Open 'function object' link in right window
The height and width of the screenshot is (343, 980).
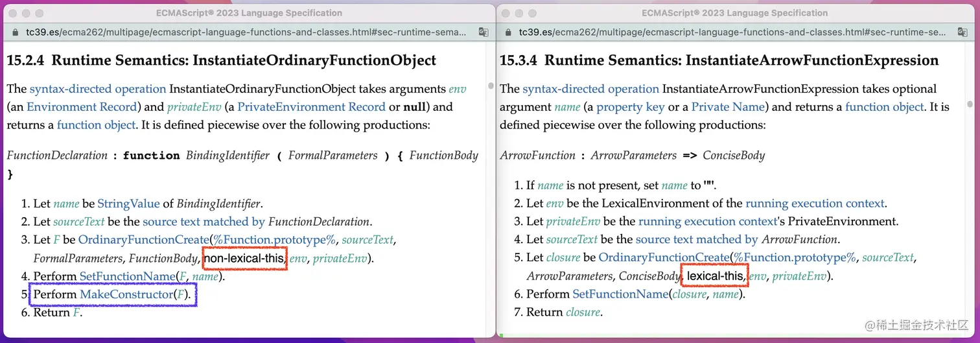coord(884,107)
